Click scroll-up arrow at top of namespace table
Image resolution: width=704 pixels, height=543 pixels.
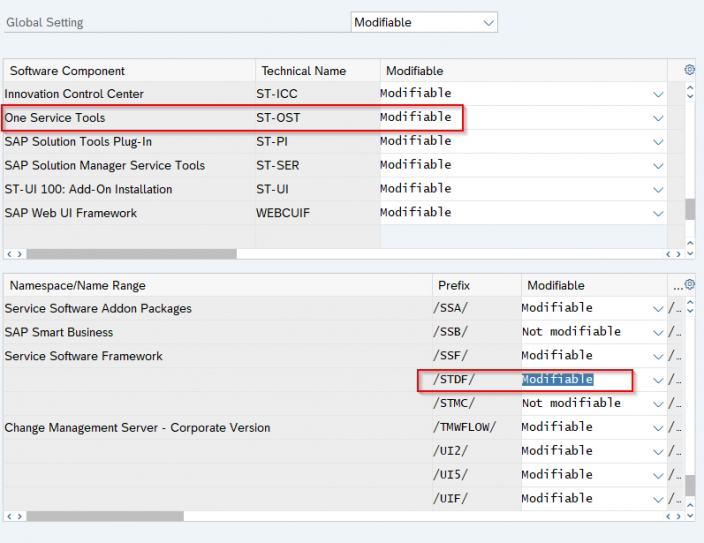(690, 303)
